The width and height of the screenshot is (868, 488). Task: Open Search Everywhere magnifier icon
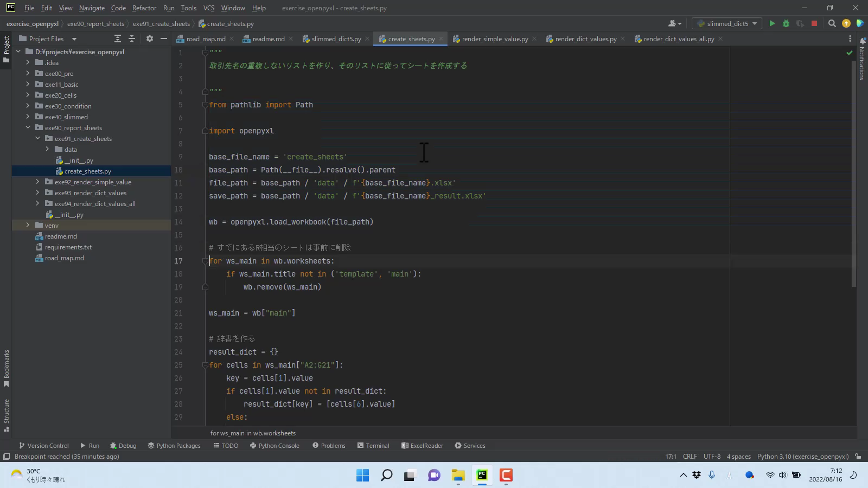point(832,23)
